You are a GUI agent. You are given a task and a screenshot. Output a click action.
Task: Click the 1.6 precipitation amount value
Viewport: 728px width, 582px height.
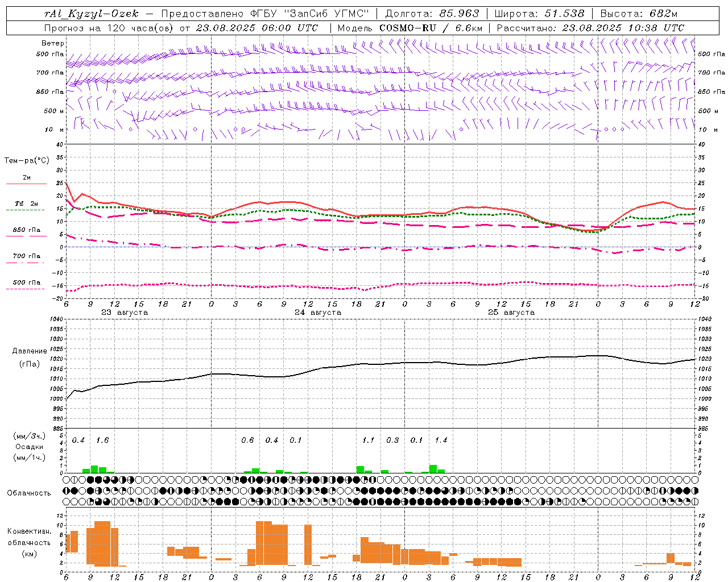click(102, 440)
